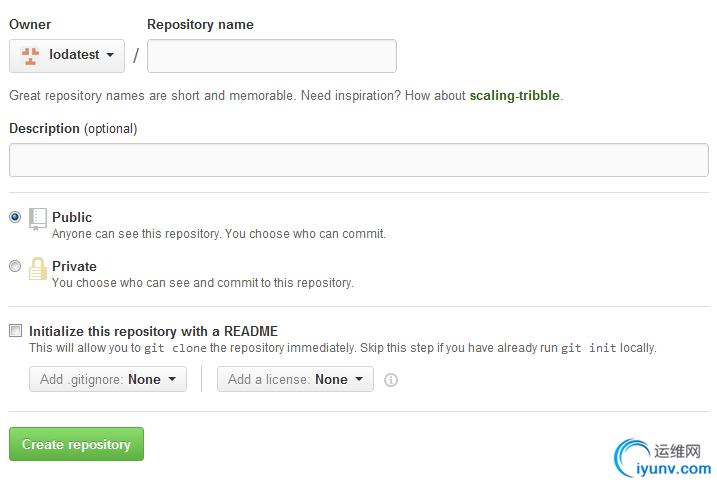The image size is (717, 485).
Task: Expand the Add .gitignore dropdown
Action: tap(108, 379)
